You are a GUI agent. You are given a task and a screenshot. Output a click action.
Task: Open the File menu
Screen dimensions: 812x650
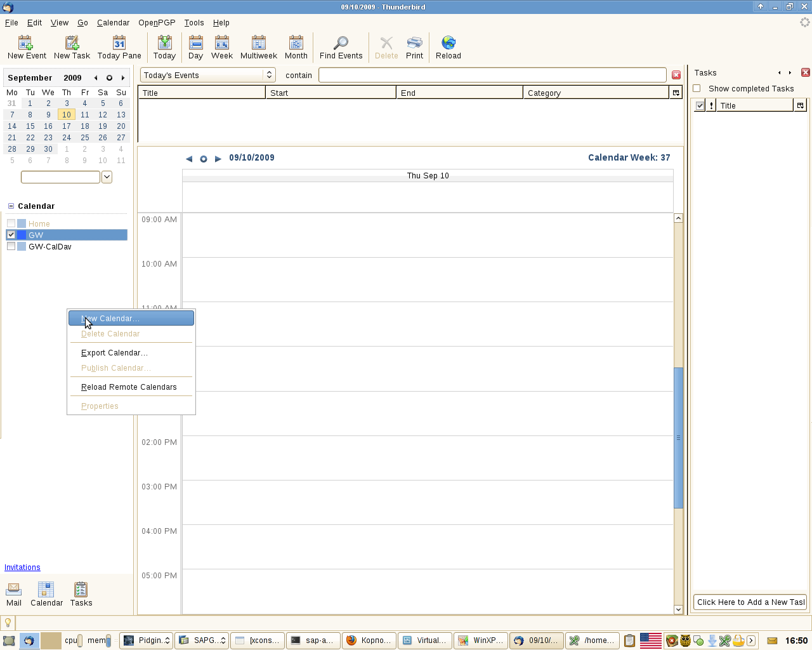[11, 22]
